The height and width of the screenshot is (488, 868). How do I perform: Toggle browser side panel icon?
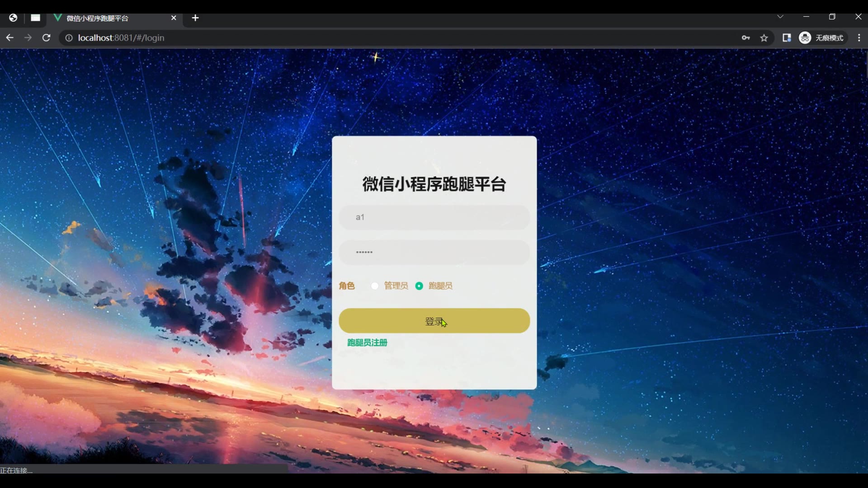tap(787, 38)
